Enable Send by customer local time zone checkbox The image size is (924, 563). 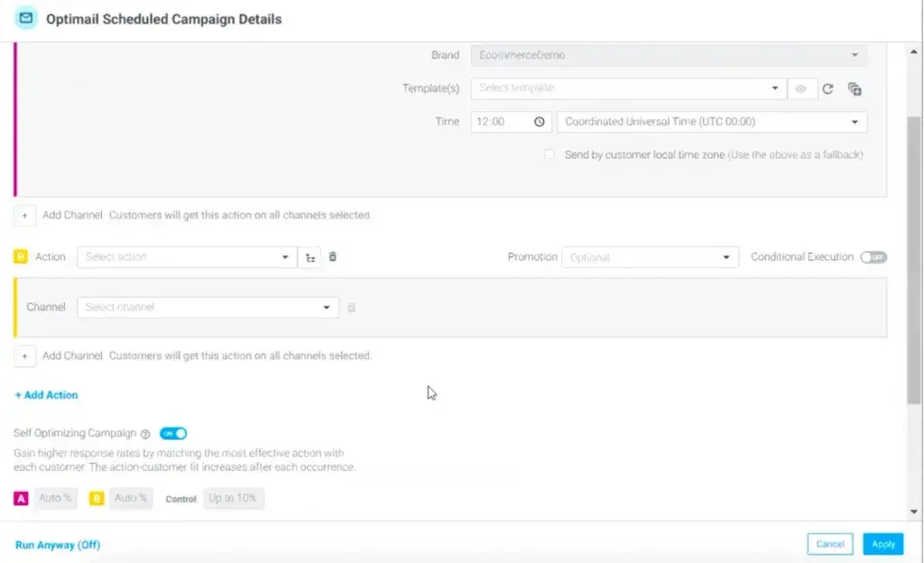pyautogui.click(x=550, y=155)
